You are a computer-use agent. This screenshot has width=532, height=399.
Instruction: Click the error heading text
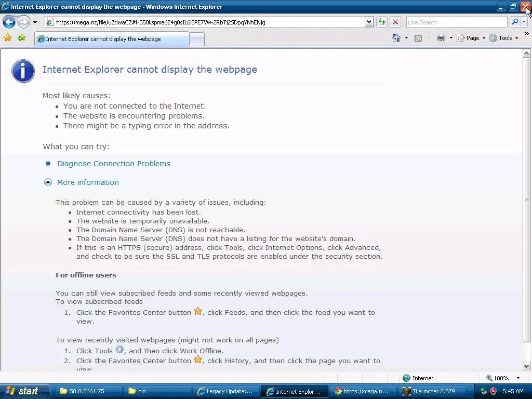coord(150,70)
